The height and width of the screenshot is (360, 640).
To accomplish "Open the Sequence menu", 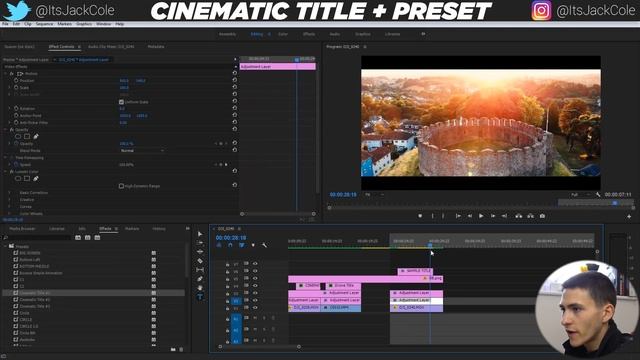I will (44, 24).
